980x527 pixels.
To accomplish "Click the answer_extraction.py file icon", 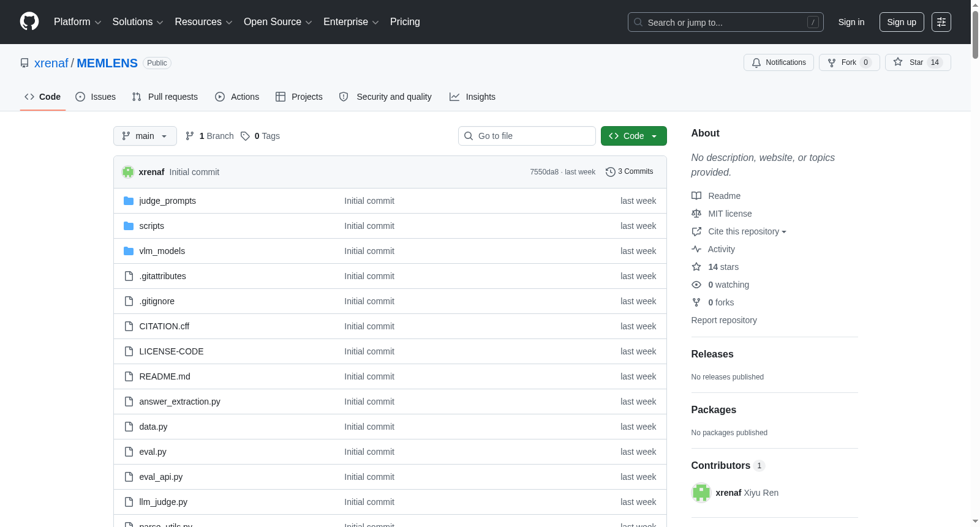I will [129, 402].
